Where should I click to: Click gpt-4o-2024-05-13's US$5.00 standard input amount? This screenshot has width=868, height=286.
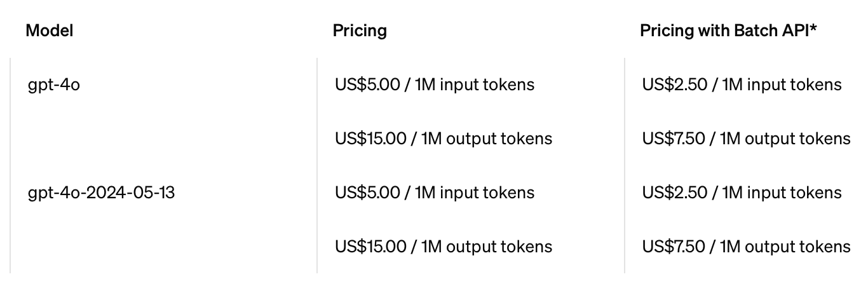coord(367,193)
